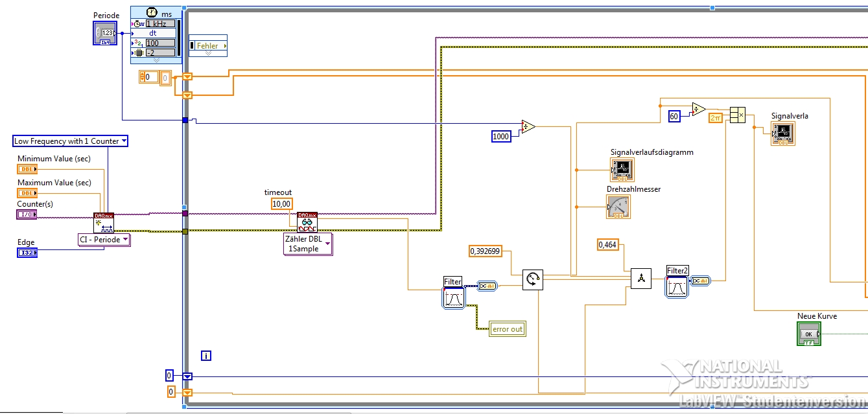This screenshot has height=414, width=868.
Task: Click the blue constant 0 at bottom left
Action: pos(169,376)
